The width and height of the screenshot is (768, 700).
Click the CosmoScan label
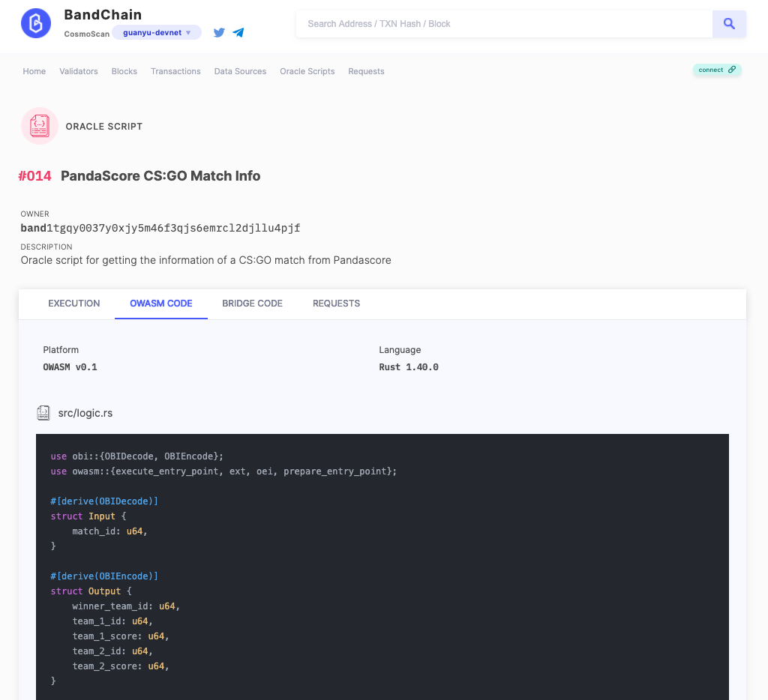[87, 34]
